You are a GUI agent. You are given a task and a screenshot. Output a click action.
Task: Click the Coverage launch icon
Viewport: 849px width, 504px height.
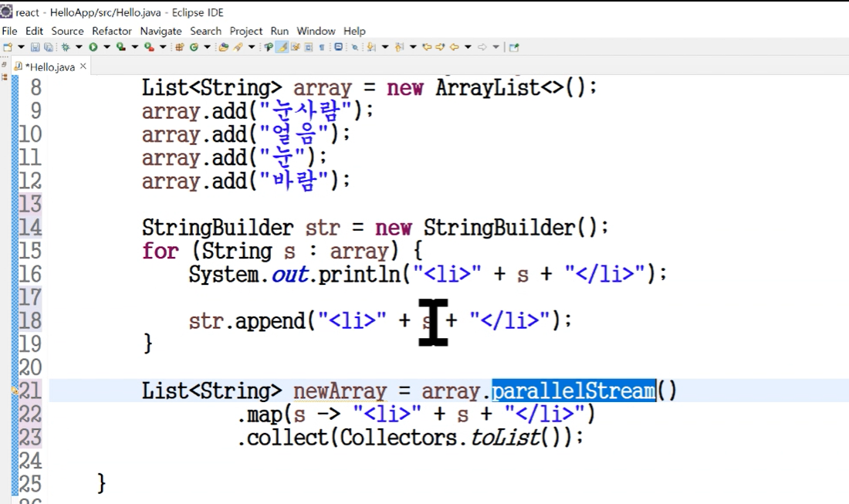(120, 47)
